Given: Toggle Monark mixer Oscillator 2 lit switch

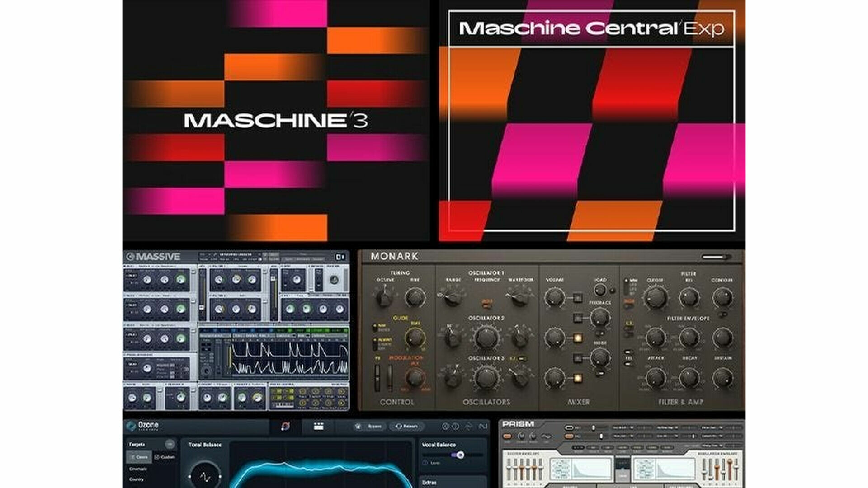Looking at the screenshot, I should click(577, 338).
